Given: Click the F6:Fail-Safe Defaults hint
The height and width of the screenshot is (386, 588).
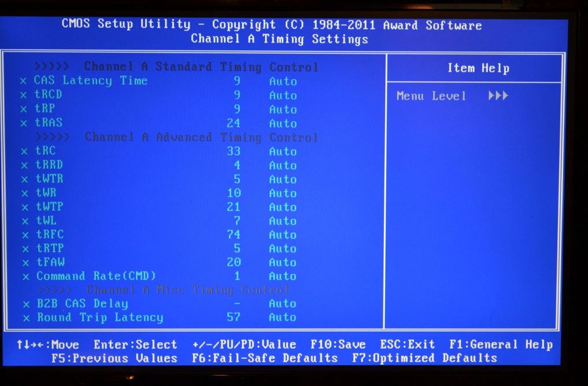Looking at the screenshot, I should click(265, 358).
